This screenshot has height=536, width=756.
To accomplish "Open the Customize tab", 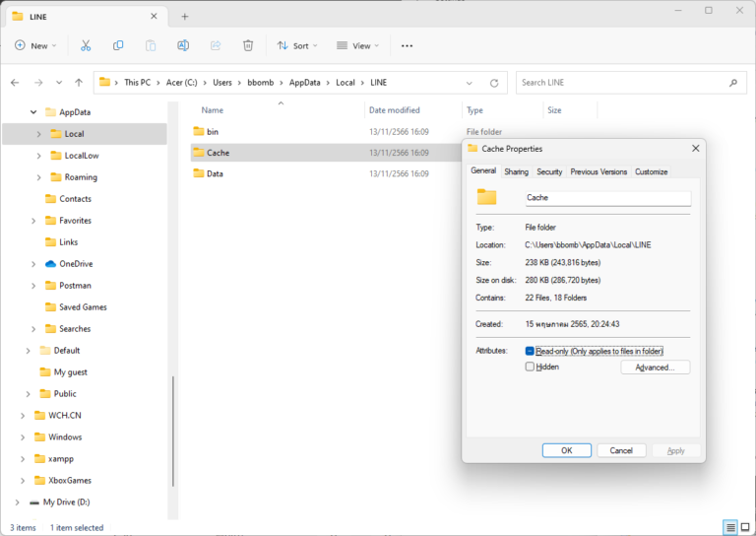I will tap(651, 171).
